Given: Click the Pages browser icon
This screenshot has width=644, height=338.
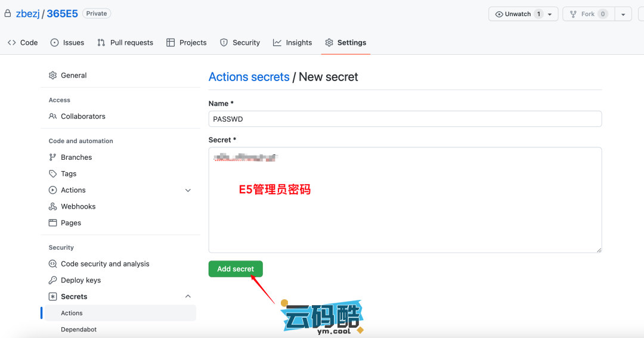Looking at the screenshot, I should click(53, 223).
